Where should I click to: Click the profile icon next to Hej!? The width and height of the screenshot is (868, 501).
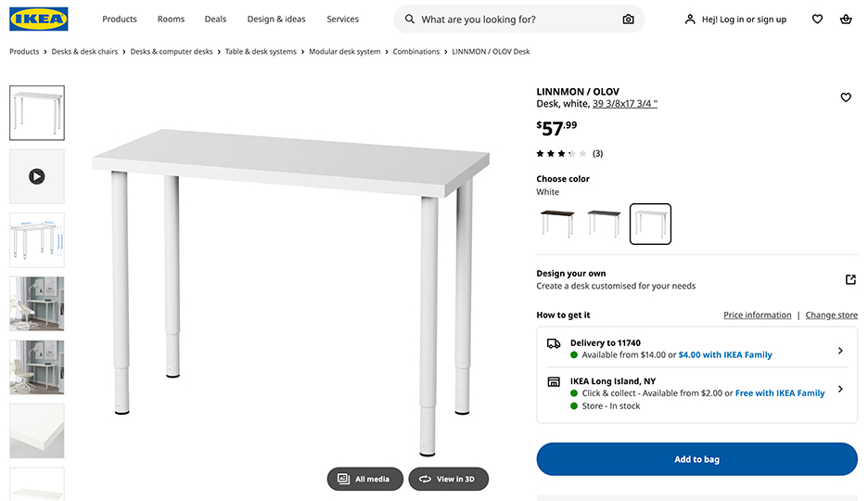(690, 19)
